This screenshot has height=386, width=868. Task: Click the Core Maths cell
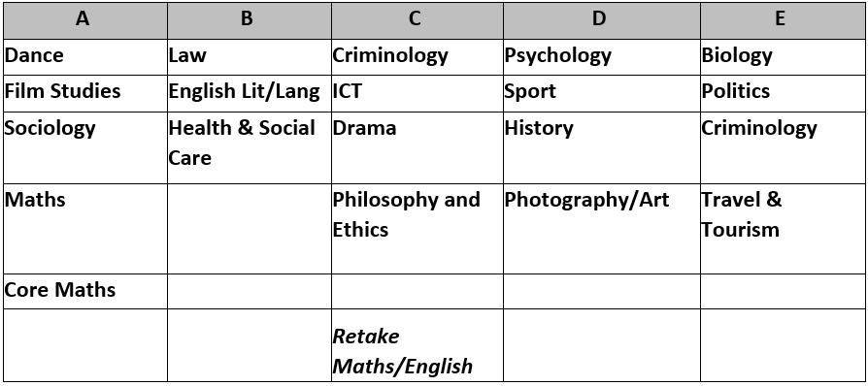[x=85, y=291]
